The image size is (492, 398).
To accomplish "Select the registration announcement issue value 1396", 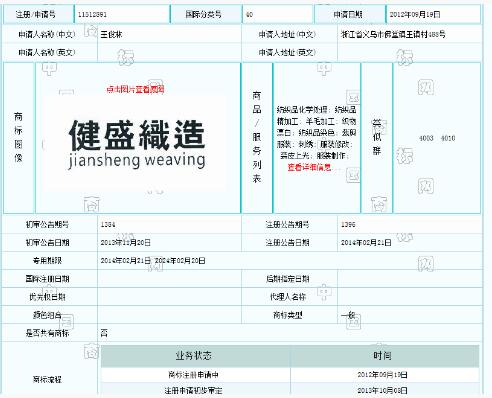I will tap(348, 225).
